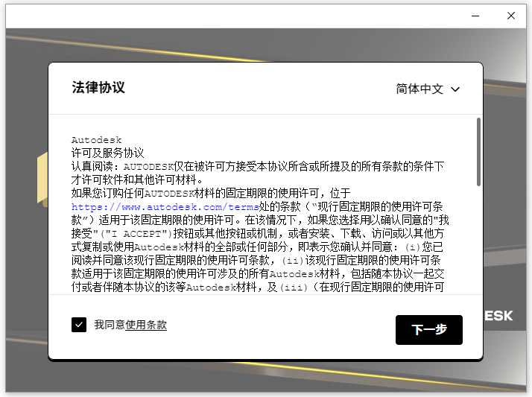Screen dimensions: 532x397
Task: Click the 许可及服务协议 title line
Action: [x=107, y=152]
